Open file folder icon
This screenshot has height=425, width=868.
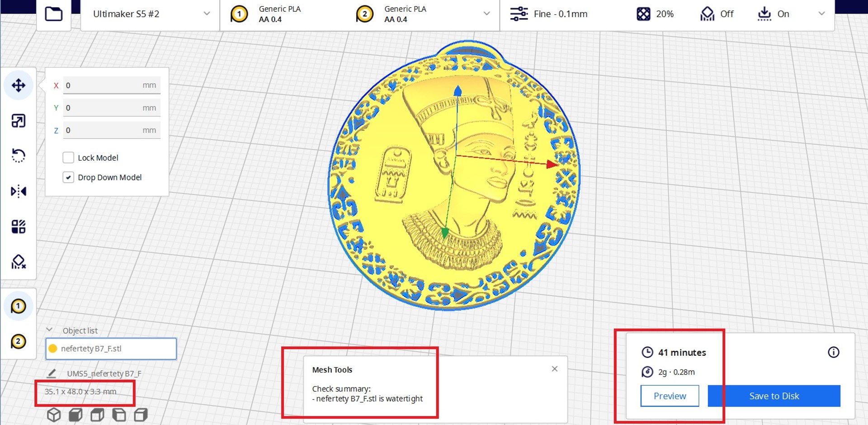pos(54,14)
